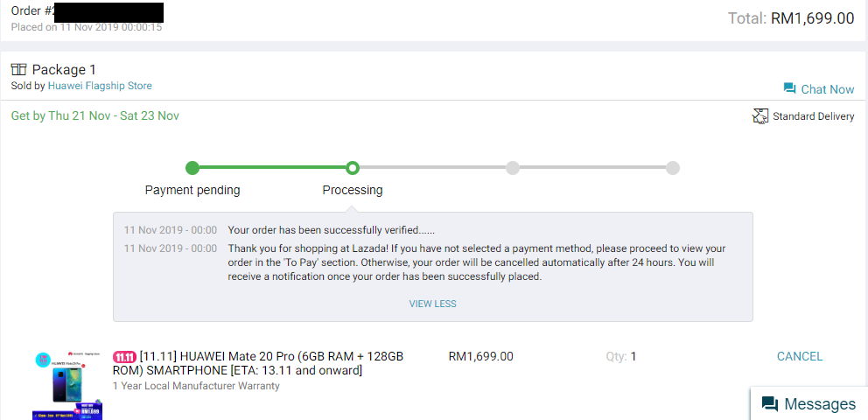The width and height of the screenshot is (868, 420).
Task: Click the Payment pending status label
Action: pyautogui.click(x=192, y=190)
